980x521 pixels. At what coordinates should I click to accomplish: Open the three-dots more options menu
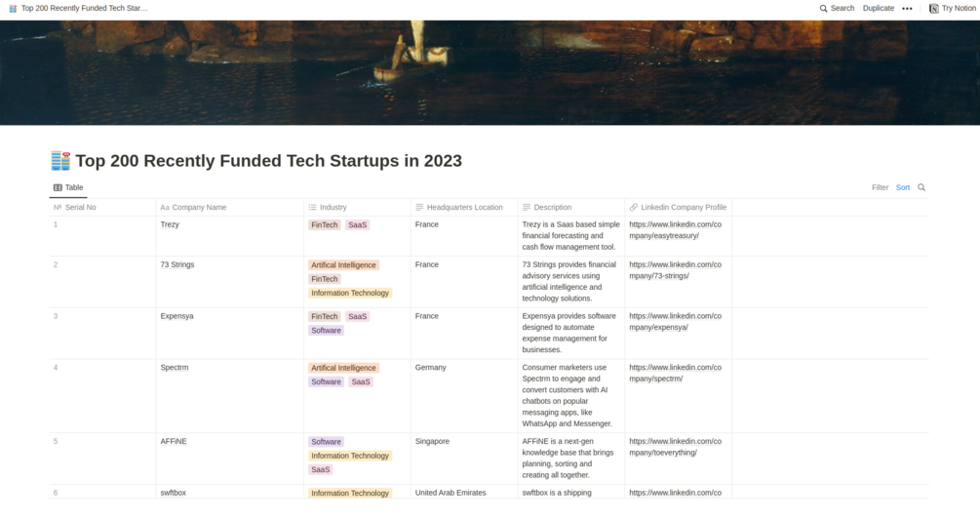tap(907, 8)
